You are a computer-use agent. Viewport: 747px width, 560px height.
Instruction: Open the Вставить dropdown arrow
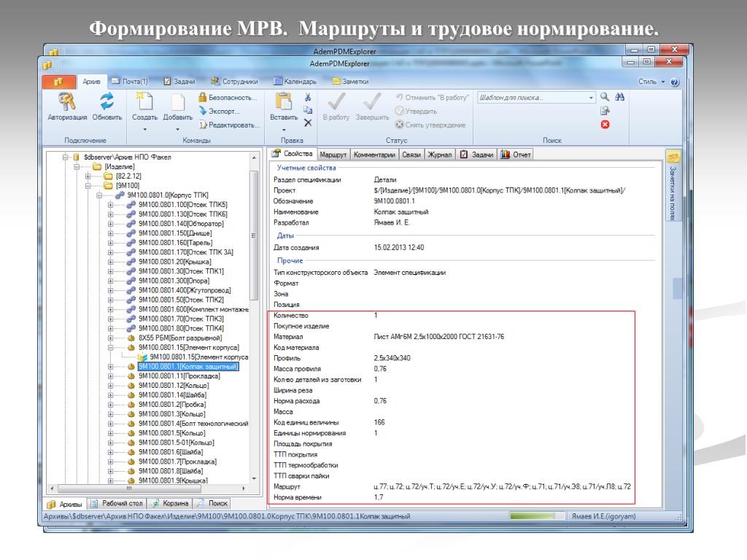284,130
